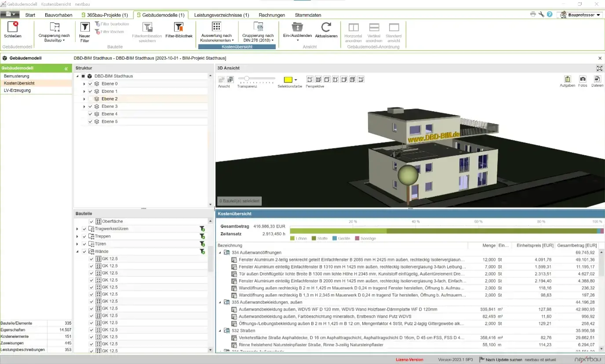Screen dimensions: 605x364
Task: Select the fourth Perspektive cube view
Action: pos(335,80)
